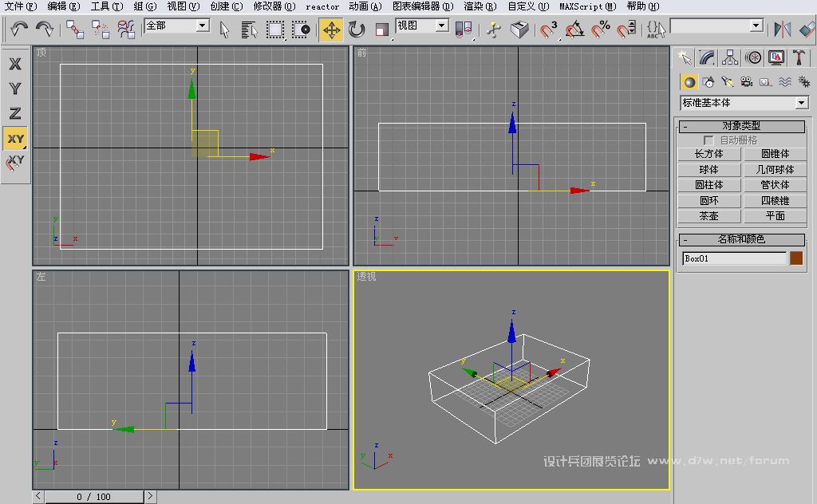Click the 圆柱体 cylinder button
The width and height of the screenshot is (817, 504).
[x=709, y=185]
